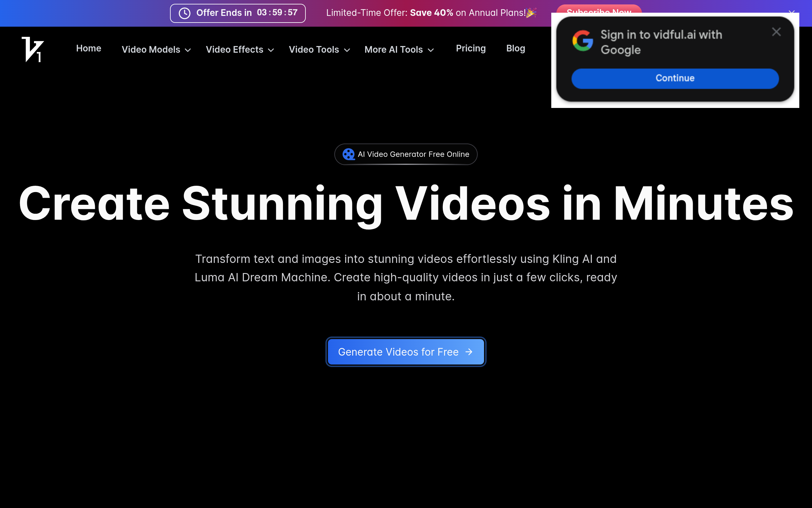Screen dimensions: 812x508
Task: Open the Home page link
Action: [x=88, y=48]
